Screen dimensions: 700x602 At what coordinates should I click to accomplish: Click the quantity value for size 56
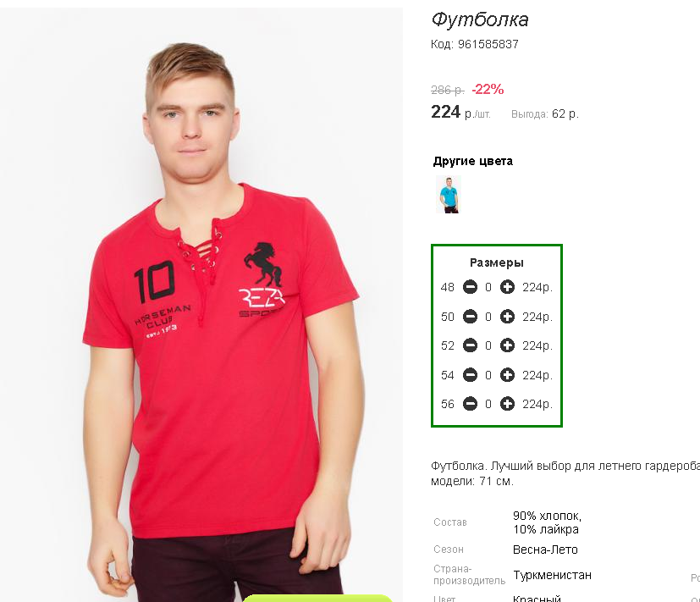pos(488,404)
